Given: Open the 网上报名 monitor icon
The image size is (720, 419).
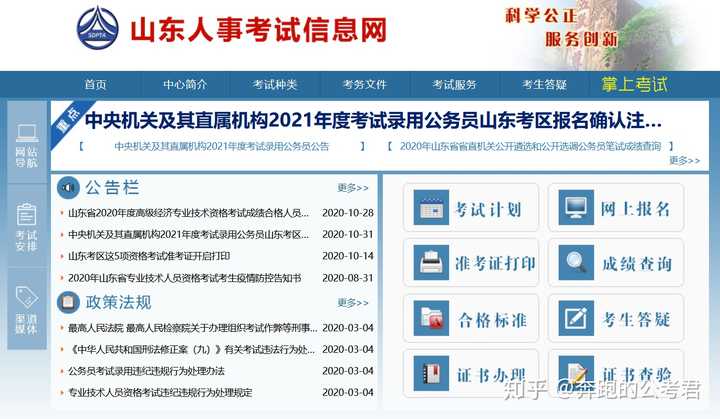Looking at the screenshot, I should click(x=576, y=207).
